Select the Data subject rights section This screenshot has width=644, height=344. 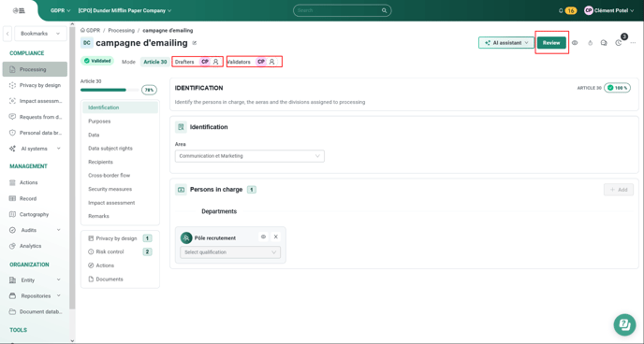(120, 149)
